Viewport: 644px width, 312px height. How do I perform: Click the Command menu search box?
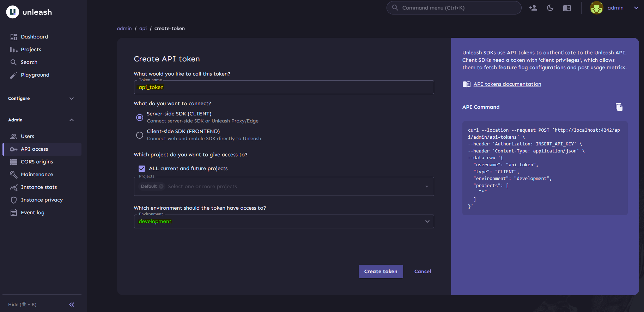pyautogui.click(x=454, y=8)
